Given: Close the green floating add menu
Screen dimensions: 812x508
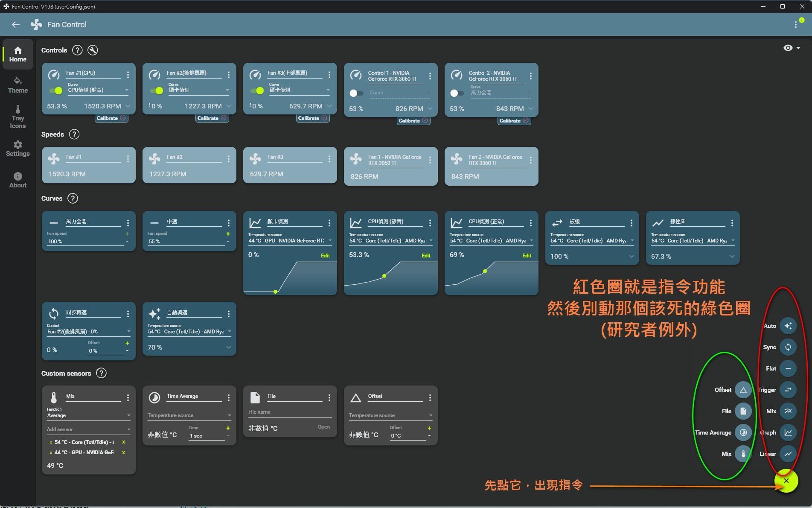Looking at the screenshot, I should point(786,481).
